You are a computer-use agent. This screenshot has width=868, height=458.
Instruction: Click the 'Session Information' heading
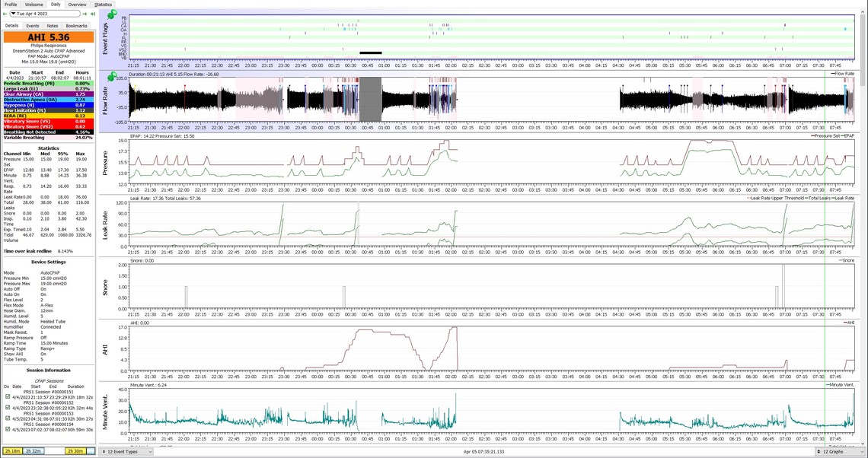(49, 370)
